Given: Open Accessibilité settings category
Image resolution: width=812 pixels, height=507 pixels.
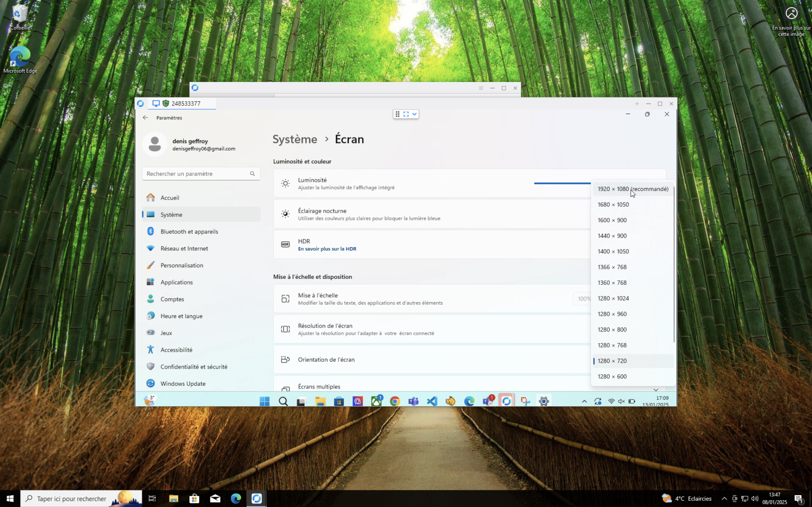Looking at the screenshot, I should pos(176,350).
